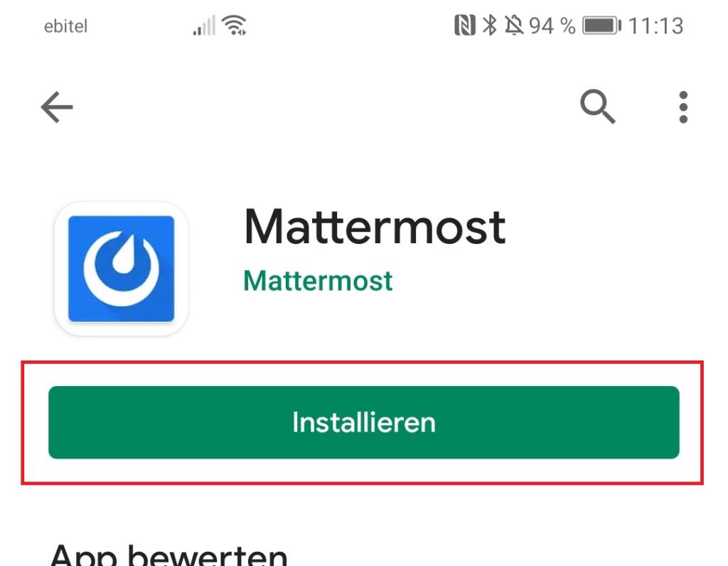Viewport: 728px width, 566px height.
Task: Open the search magnifier icon
Action: tap(597, 107)
